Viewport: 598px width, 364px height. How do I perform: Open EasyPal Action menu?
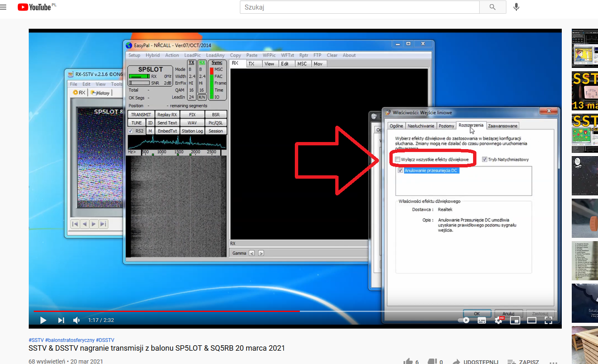(172, 55)
